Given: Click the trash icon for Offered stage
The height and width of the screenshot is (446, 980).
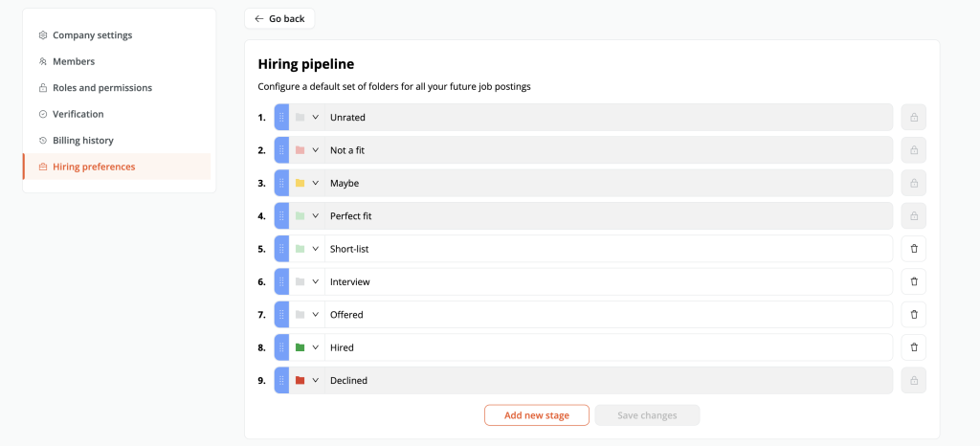Looking at the screenshot, I should [914, 314].
